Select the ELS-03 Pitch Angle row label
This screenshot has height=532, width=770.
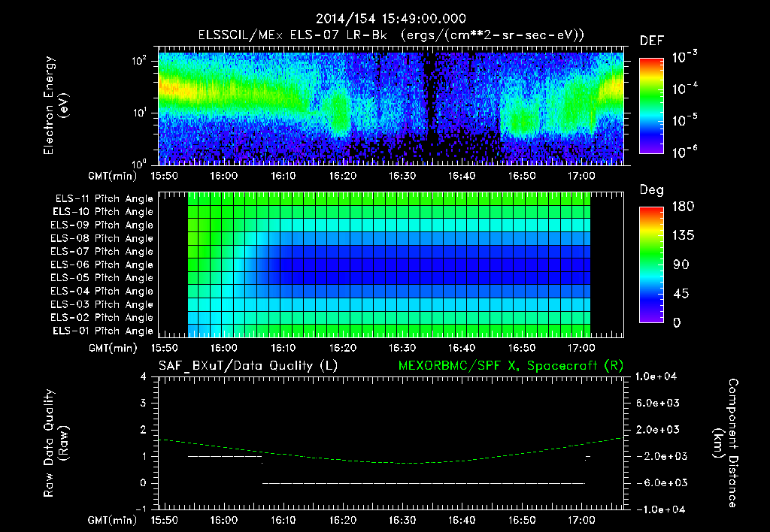(102, 305)
